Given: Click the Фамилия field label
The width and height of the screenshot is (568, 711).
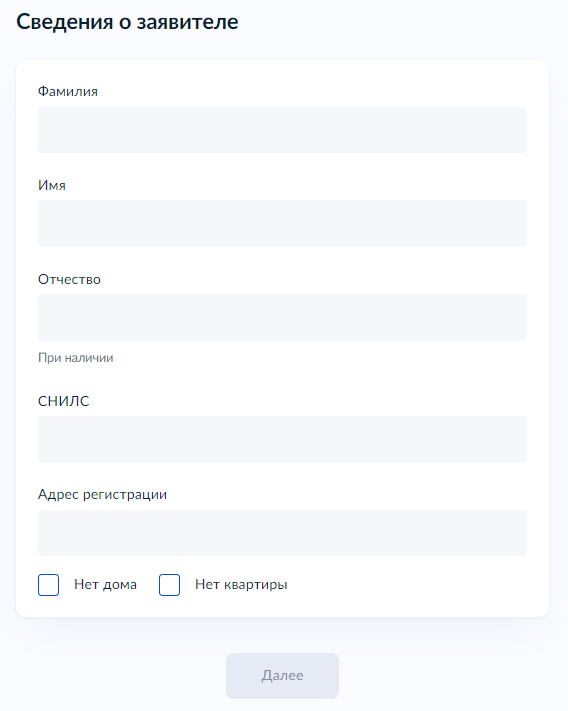Looking at the screenshot, I should (68, 91).
